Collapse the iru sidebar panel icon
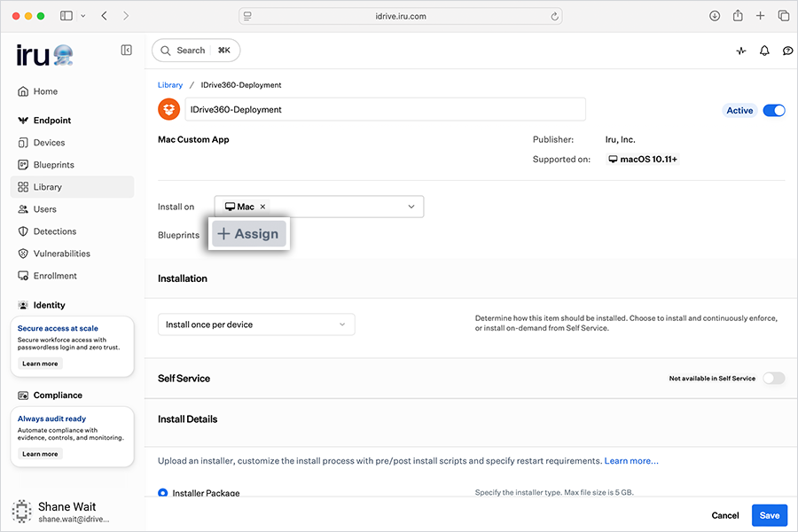The image size is (798, 532). click(x=126, y=50)
